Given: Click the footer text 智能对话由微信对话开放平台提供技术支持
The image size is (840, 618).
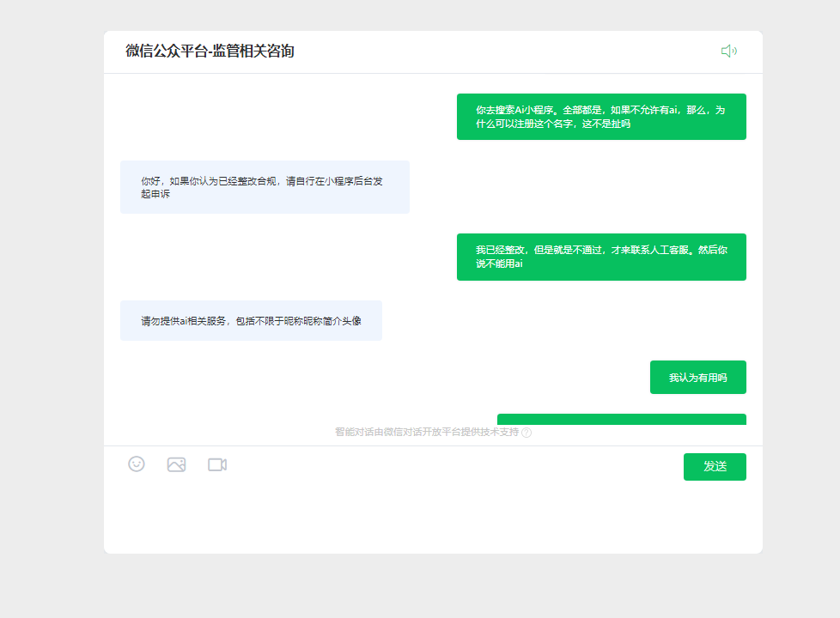Looking at the screenshot, I should [x=427, y=433].
